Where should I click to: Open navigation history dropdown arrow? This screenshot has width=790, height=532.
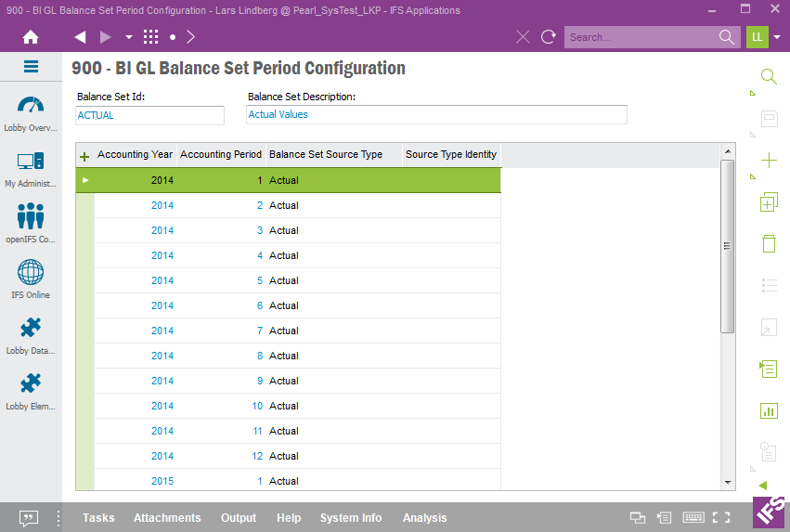[129, 37]
